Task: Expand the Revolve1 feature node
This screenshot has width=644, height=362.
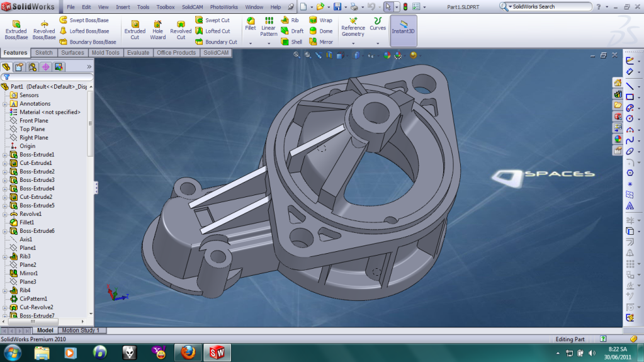Action: coord(5,214)
